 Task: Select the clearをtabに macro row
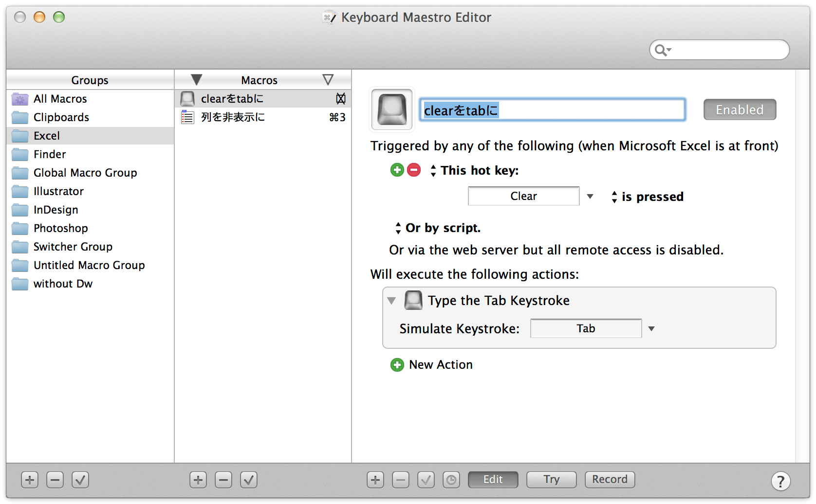click(263, 99)
